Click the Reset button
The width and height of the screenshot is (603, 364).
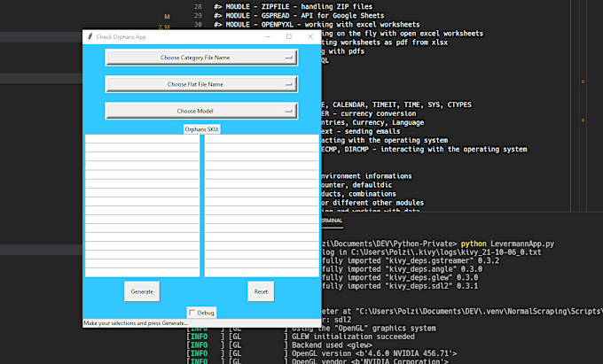pos(261,291)
